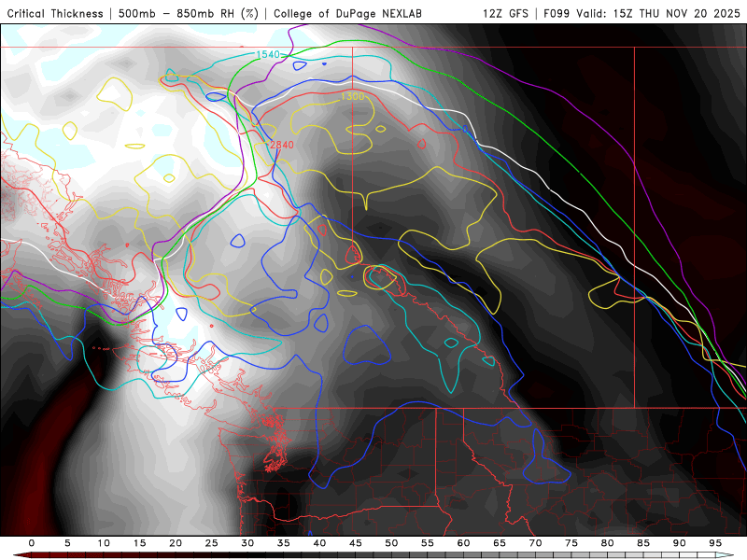
Task: Click the "F099" forecast hour label
Action: [557, 13]
